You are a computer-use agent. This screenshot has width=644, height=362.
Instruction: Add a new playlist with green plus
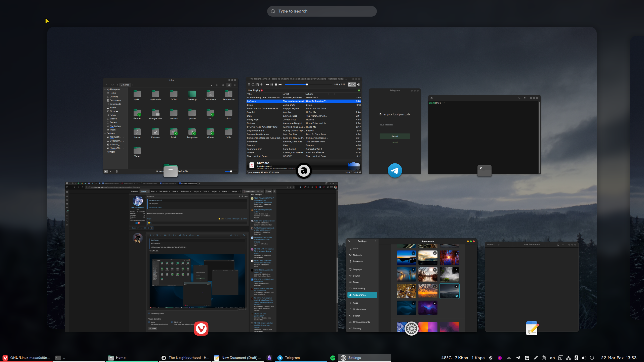(x=359, y=90)
